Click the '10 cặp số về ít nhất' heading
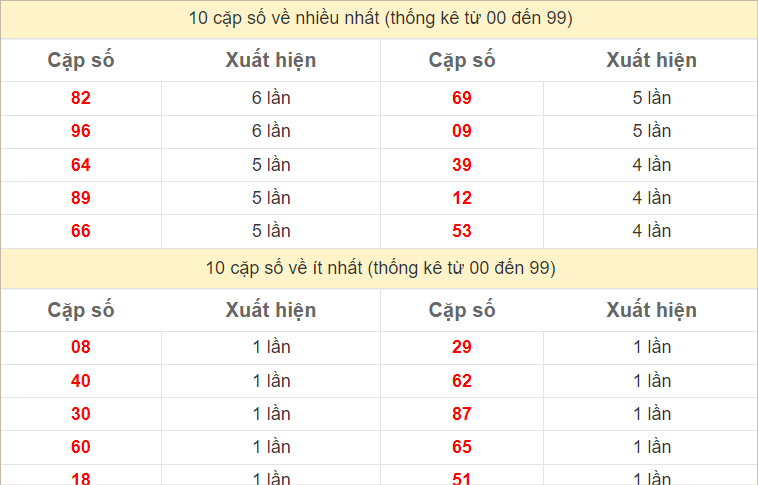This screenshot has width=758, height=485. 380,268
